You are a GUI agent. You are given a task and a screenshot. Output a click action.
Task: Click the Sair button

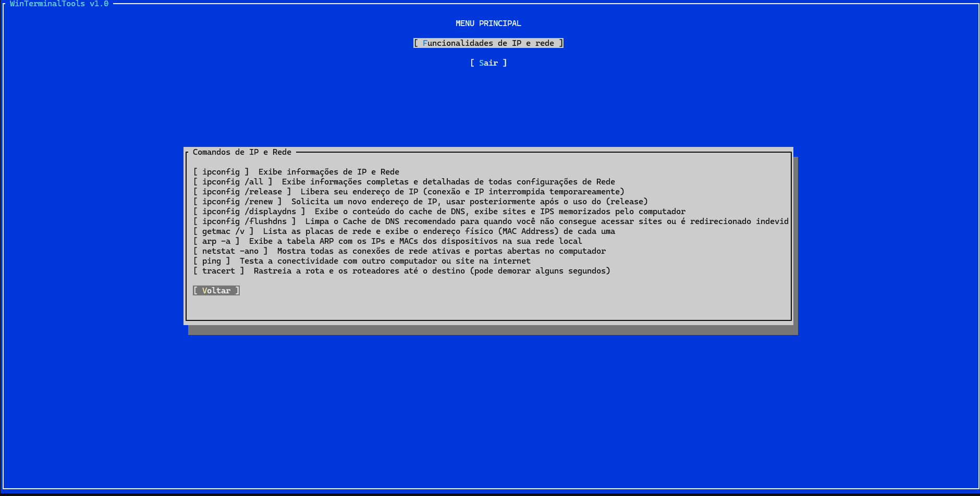point(488,63)
